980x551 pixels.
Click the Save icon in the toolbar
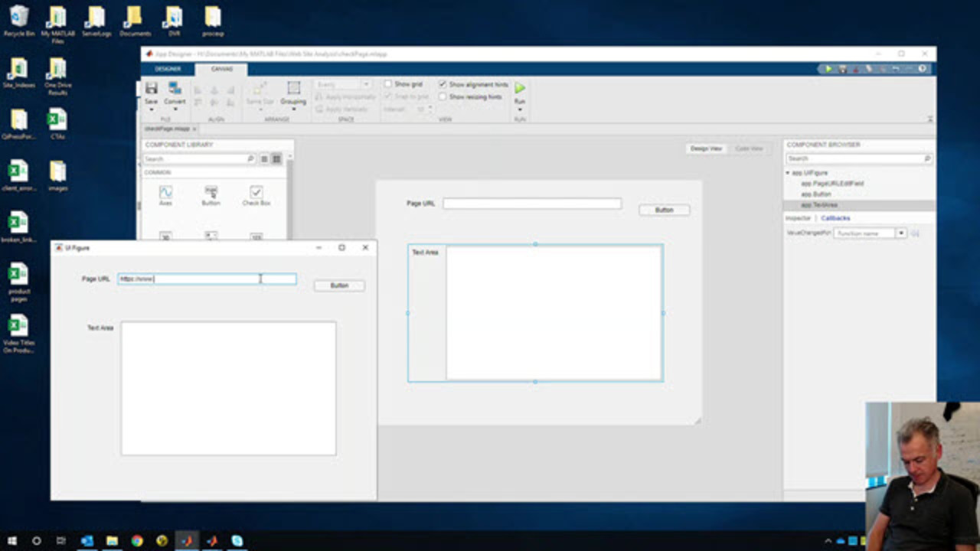(x=151, y=89)
